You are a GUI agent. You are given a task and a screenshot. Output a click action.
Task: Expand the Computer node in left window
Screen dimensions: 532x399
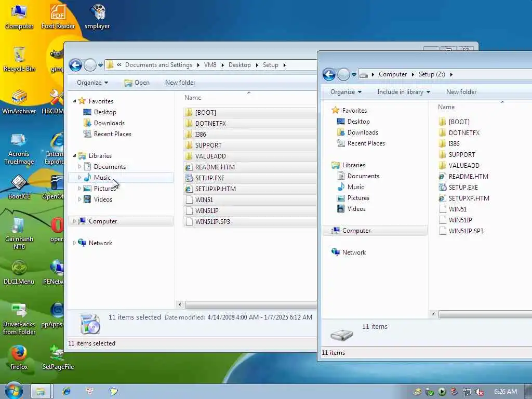[74, 221]
